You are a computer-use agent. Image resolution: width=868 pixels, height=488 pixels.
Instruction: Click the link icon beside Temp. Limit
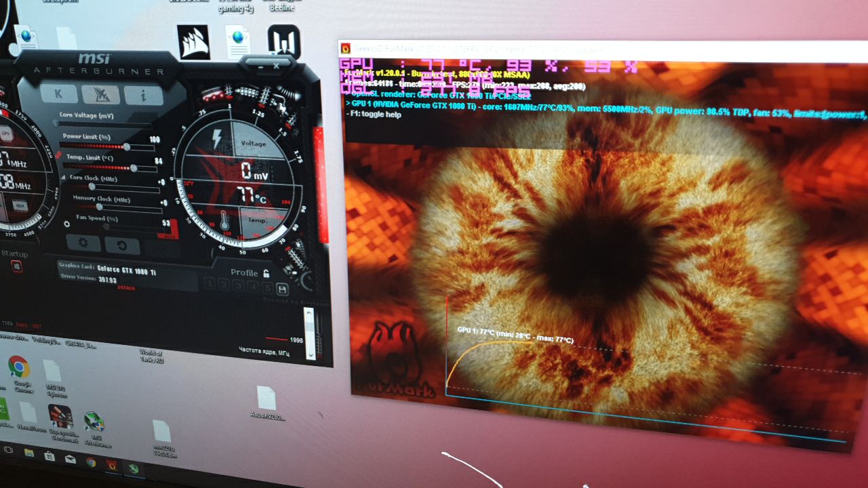point(58,155)
